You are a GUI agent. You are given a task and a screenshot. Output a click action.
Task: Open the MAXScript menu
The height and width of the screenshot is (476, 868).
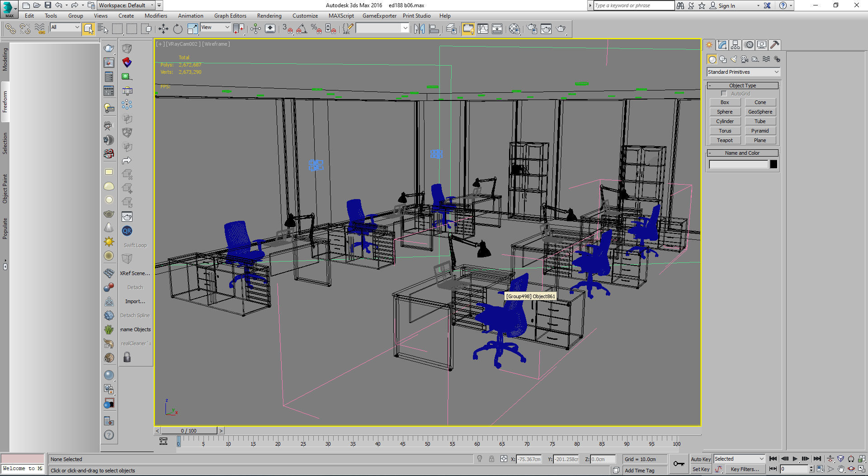pyautogui.click(x=341, y=16)
